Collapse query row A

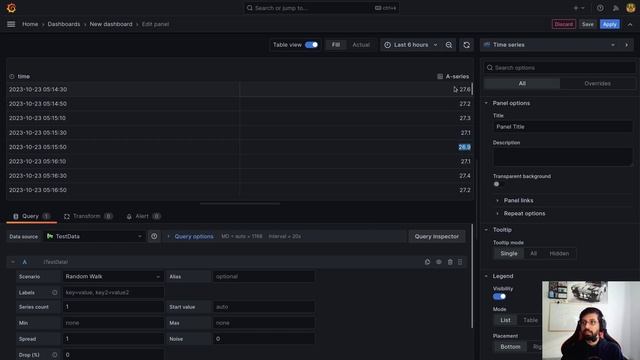pos(13,262)
